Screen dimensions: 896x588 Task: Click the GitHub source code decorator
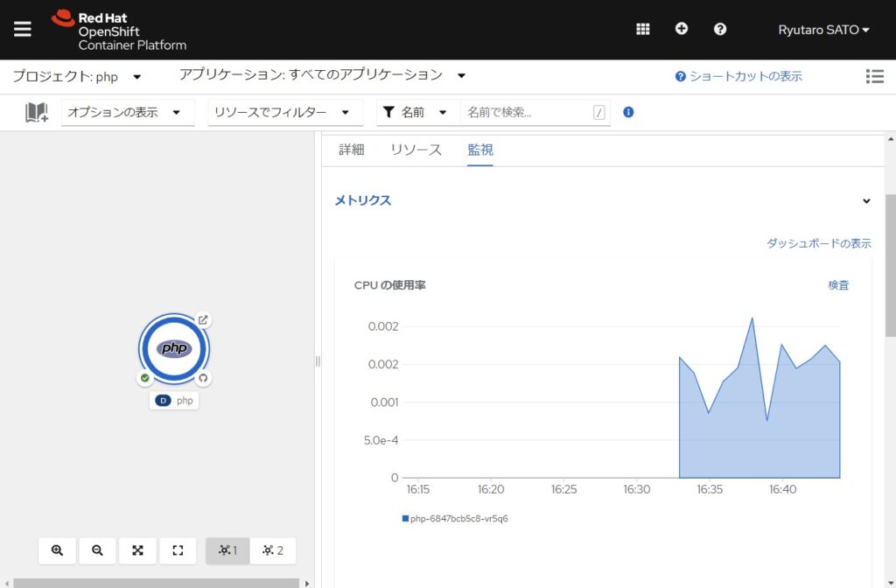(203, 378)
